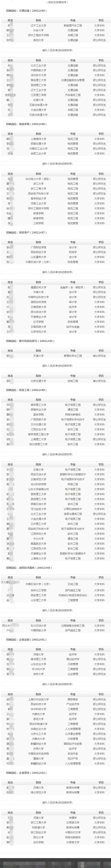
Task: Select the school cell 河南工业大学
Action: [38, 204]
